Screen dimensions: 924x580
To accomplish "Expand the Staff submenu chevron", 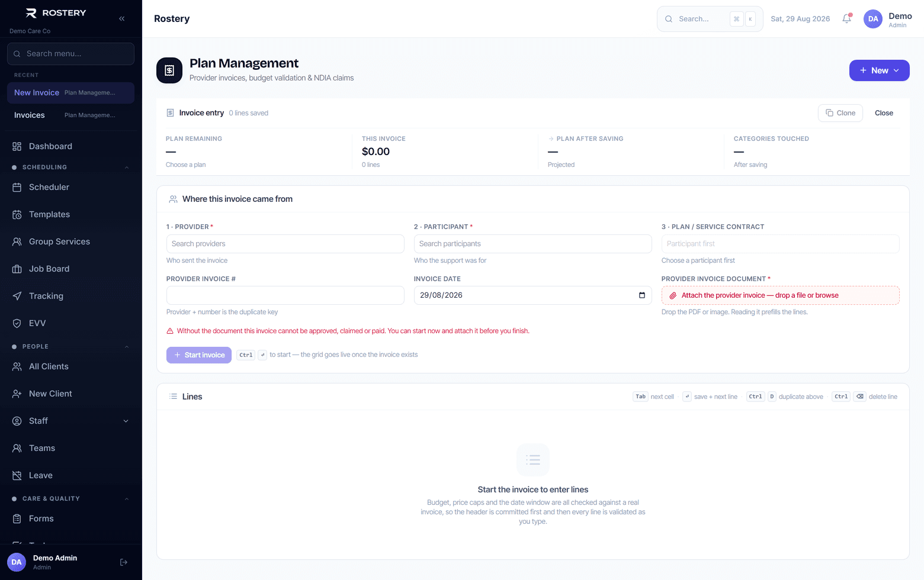I will [x=126, y=421].
